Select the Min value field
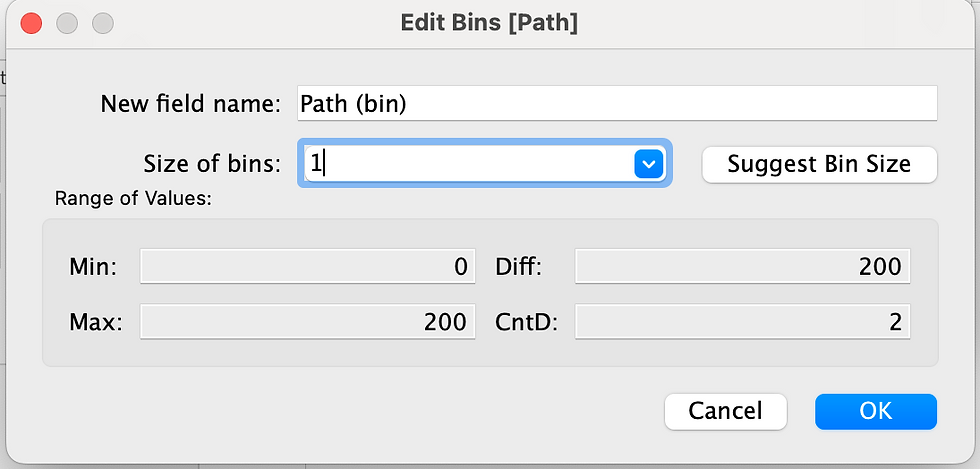 point(308,267)
